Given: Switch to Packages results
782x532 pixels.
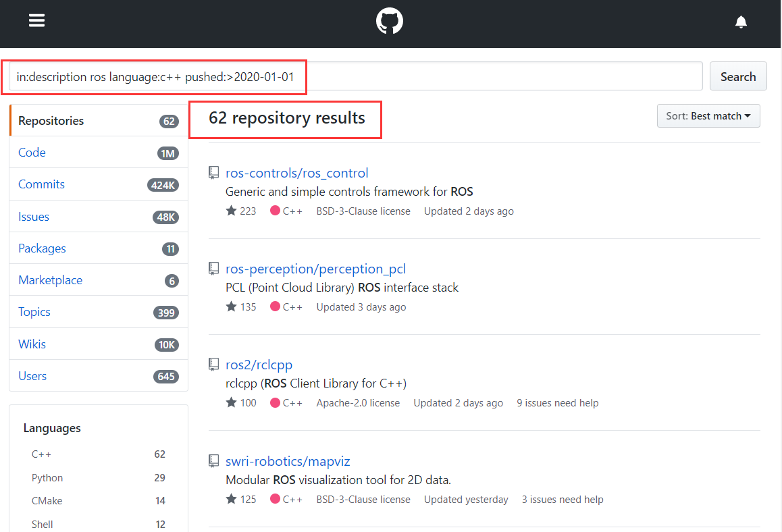Looking at the screenshot, I should (x=99, y=248).
